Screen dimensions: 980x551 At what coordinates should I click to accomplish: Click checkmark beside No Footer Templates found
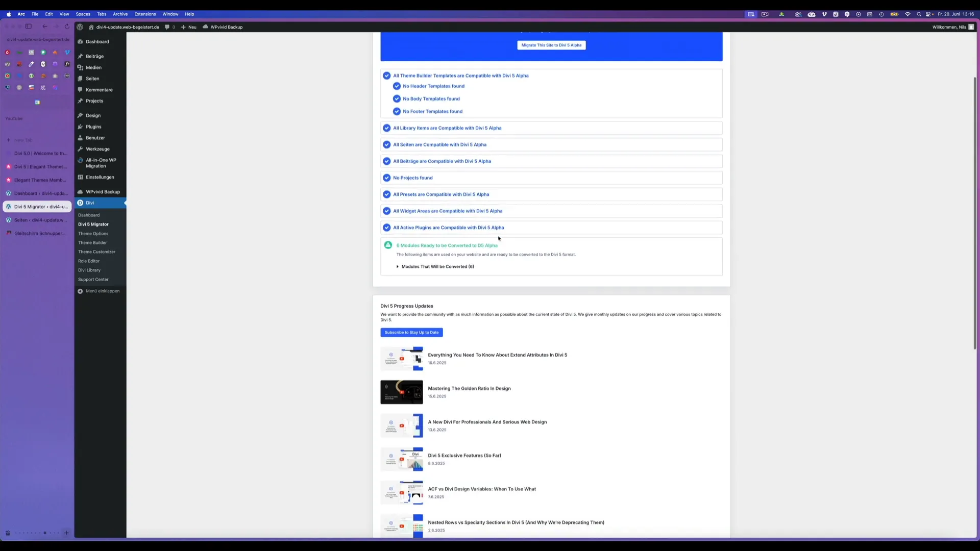397,111
